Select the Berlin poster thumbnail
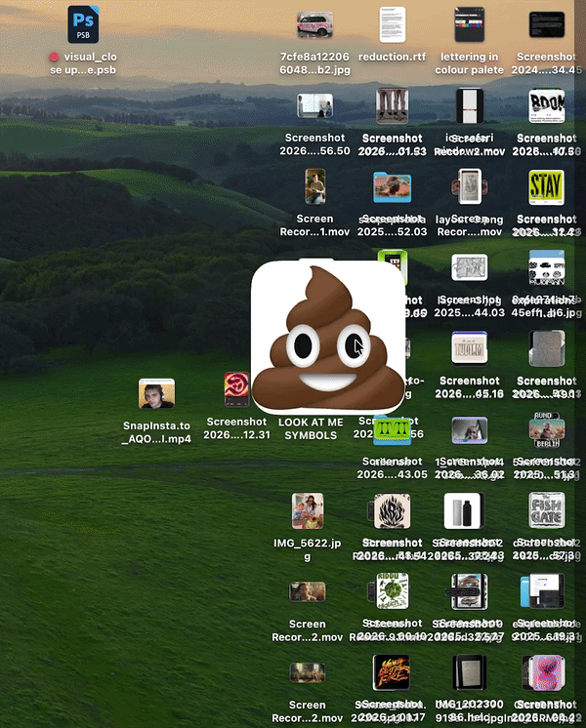This screenshot has height=728, width=586. (x=547, y=429)
